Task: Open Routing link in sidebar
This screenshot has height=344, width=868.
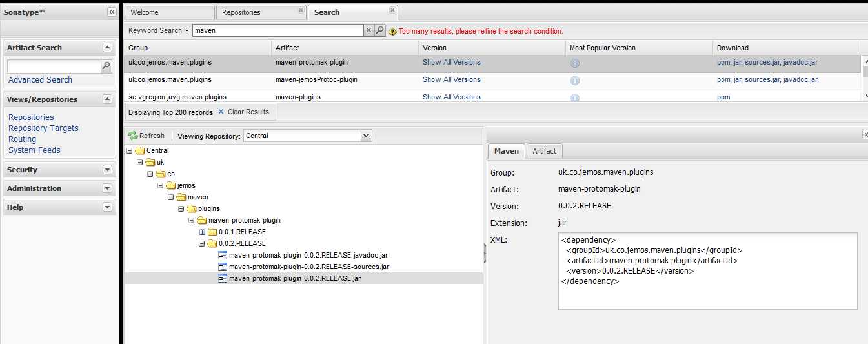Action: (x=22, y=139)
